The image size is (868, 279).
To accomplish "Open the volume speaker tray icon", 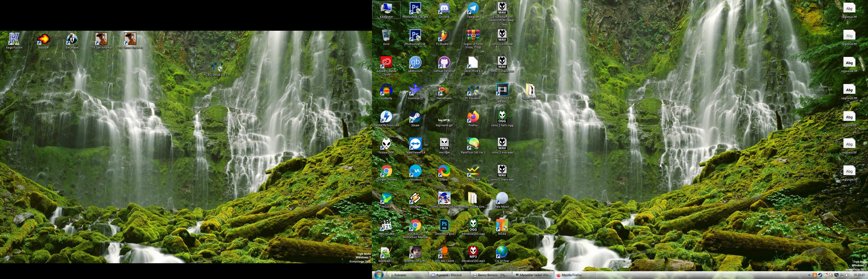I will (x=847, y=275).
